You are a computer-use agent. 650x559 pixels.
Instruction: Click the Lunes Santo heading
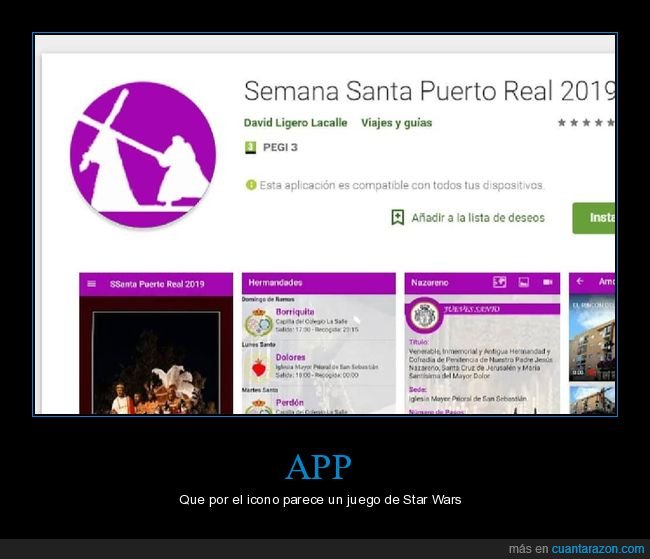point(259,344)
